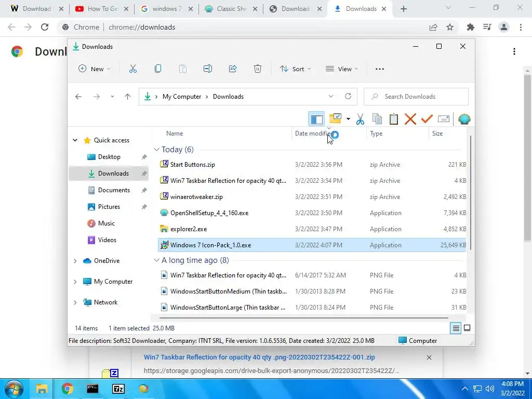Image resolution: width=532 pixels, height=399 pixels.
Task: Go up one folder level
Action: click(128, 97)
